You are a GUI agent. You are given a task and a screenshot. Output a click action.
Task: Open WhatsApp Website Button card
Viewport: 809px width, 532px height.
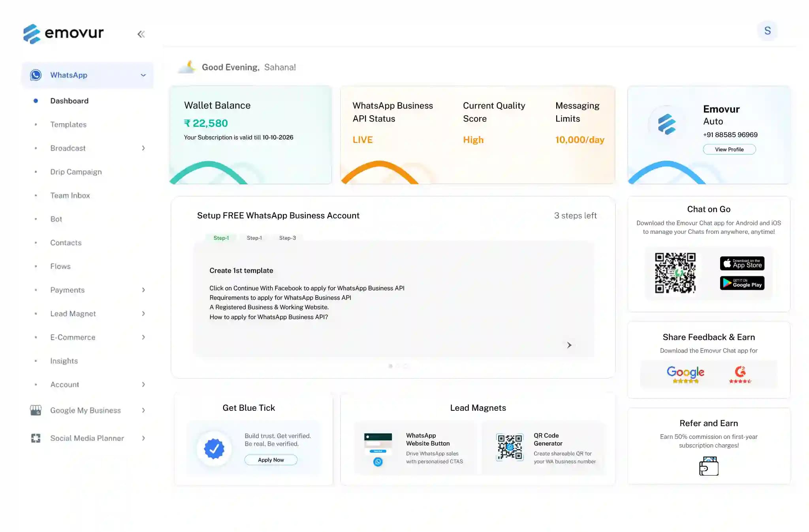[415, 448]
